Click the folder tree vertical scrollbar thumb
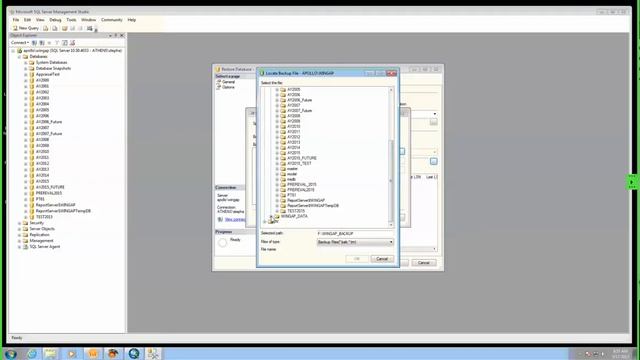Screen dimensions: 640x360 coord(391,181)
